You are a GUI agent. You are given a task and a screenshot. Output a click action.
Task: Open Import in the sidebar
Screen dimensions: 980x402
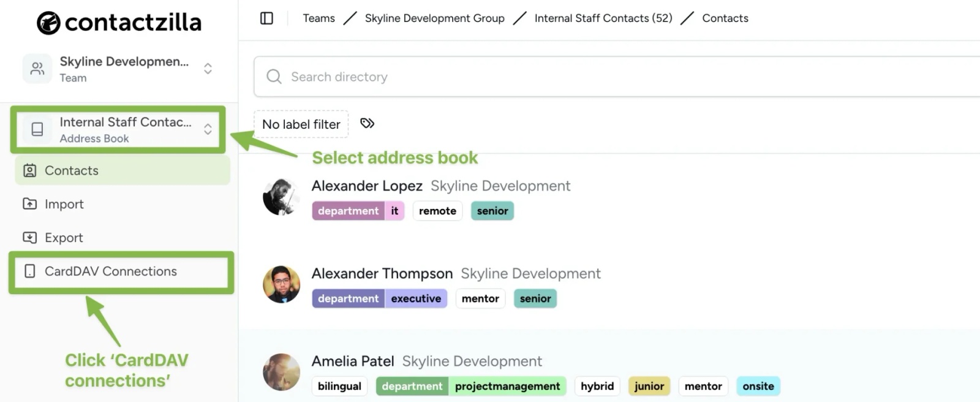point(123,204)
